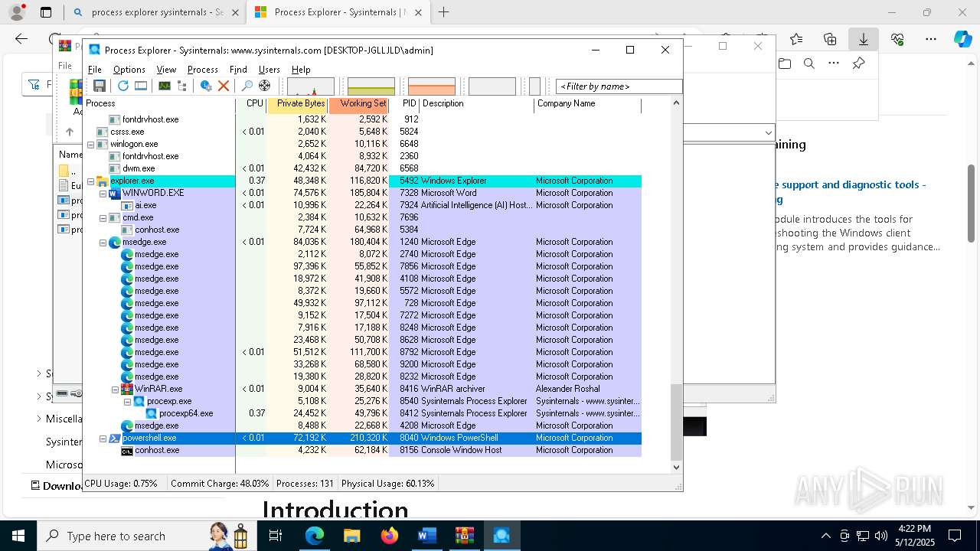980x551 pixels.
Task: Open the Options menu
Action: [x=129, y=70]
